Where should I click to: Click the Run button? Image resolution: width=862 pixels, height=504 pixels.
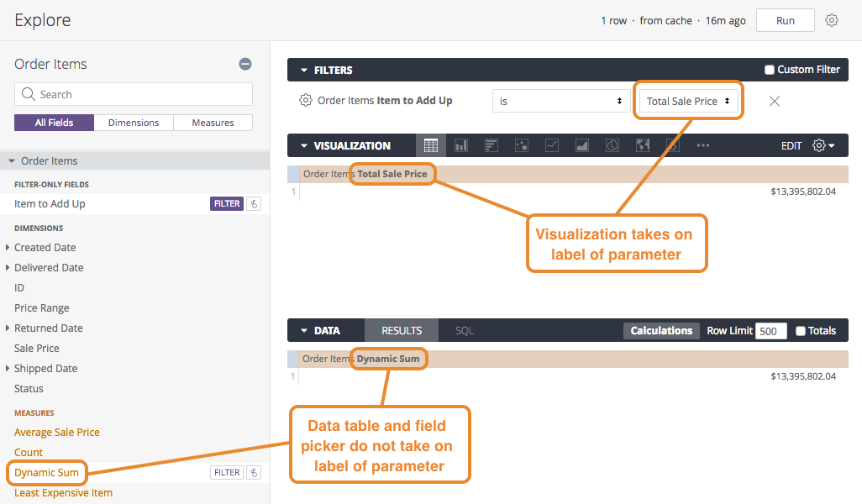point(785,20)
